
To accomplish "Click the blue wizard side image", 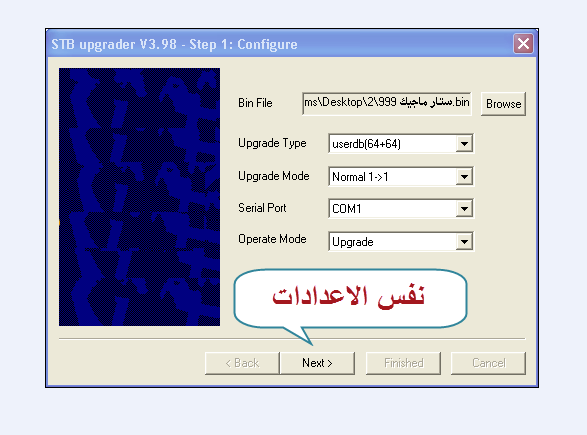I will pyautogui.click(x=139, y=197).
